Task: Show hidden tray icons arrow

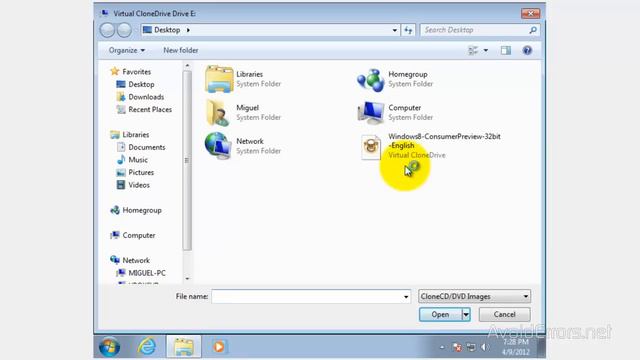Action: 442,347
